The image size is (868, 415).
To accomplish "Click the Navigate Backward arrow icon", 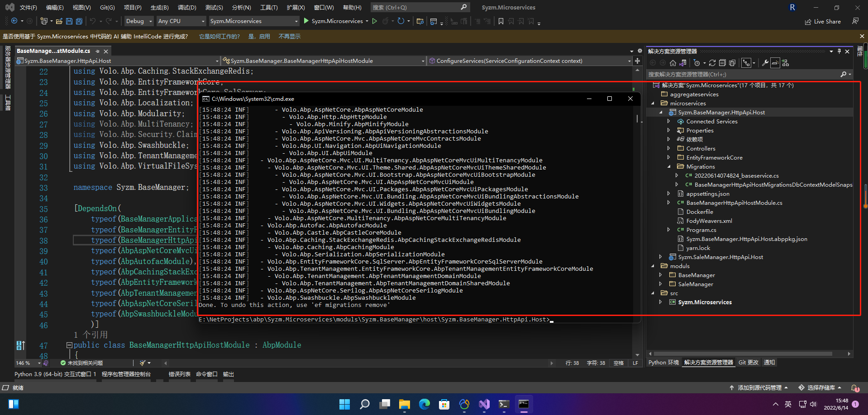I will coord(14,21).
